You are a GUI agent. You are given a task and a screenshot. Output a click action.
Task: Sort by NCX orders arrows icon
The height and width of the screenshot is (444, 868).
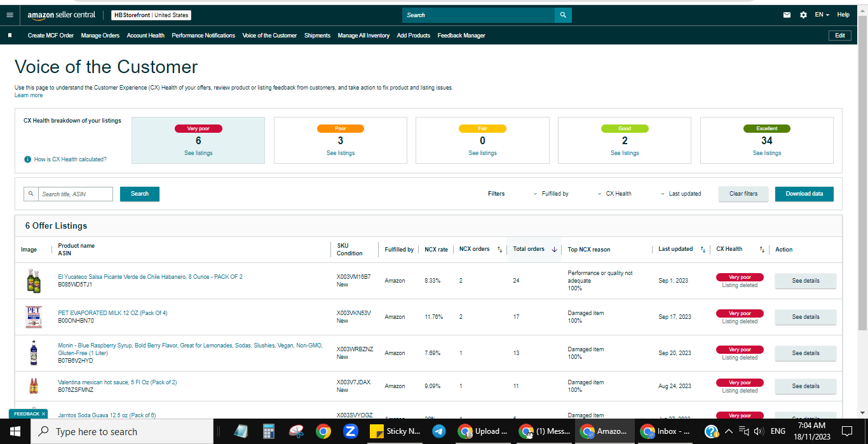499,250
